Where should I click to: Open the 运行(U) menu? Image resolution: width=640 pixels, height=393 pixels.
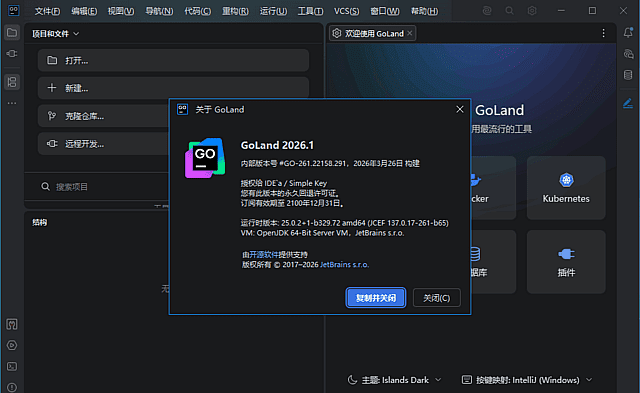273,11
